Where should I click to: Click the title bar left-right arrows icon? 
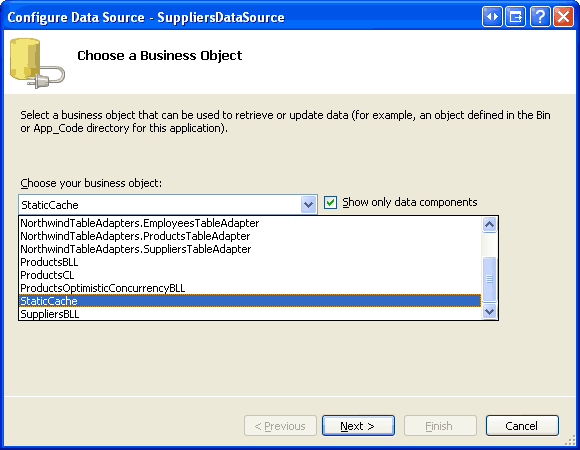coord(492,17)
